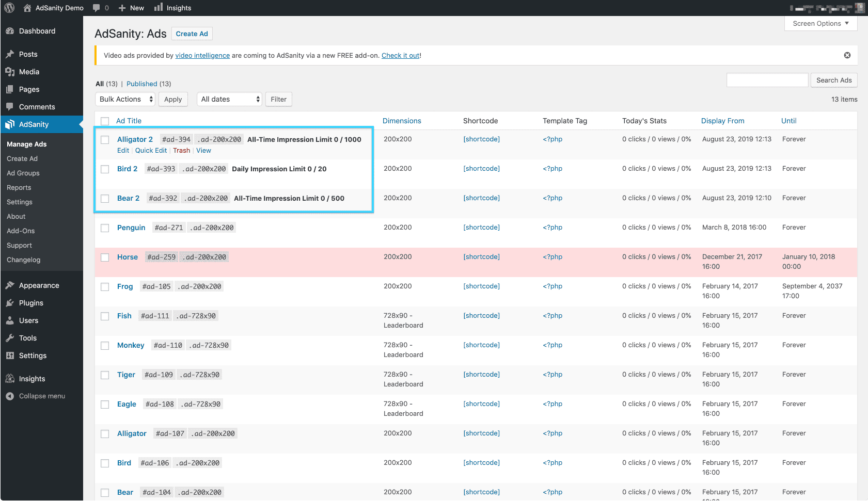Trash the Alligator 2 ad

181,151
